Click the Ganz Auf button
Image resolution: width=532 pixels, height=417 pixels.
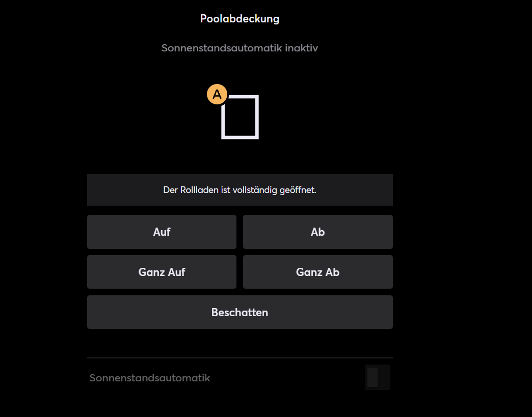162,272
